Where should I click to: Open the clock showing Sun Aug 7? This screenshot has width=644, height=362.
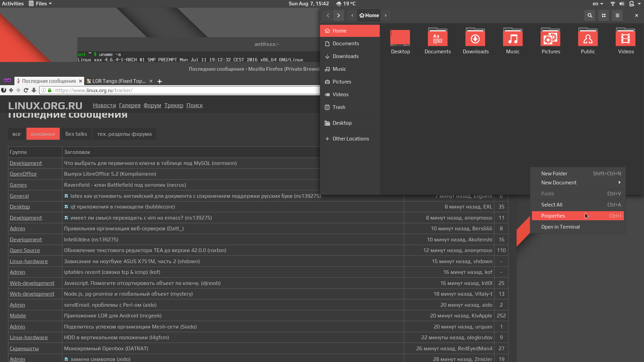click(309, 4)
